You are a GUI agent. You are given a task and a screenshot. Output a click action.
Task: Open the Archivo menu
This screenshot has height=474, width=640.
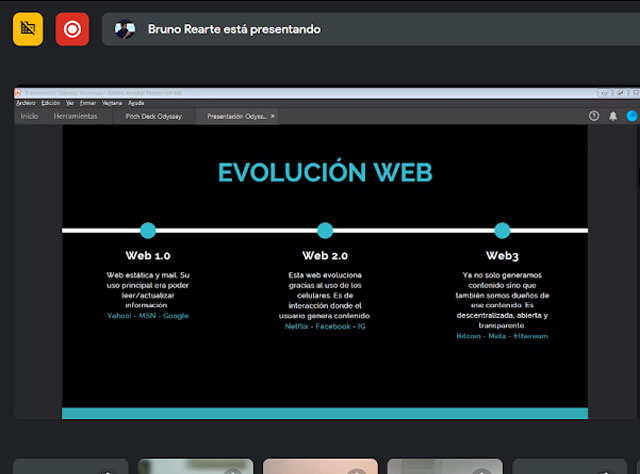point(26,103)
